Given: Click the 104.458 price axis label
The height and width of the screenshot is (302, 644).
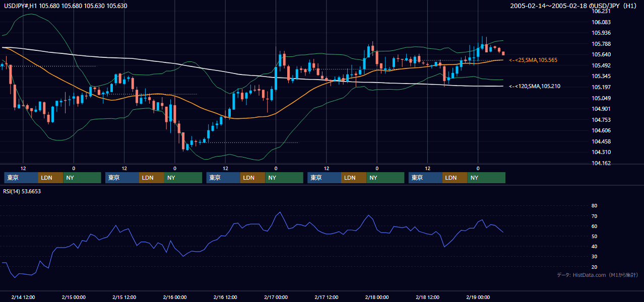Looking at the screenshot, I should point(601,141).
